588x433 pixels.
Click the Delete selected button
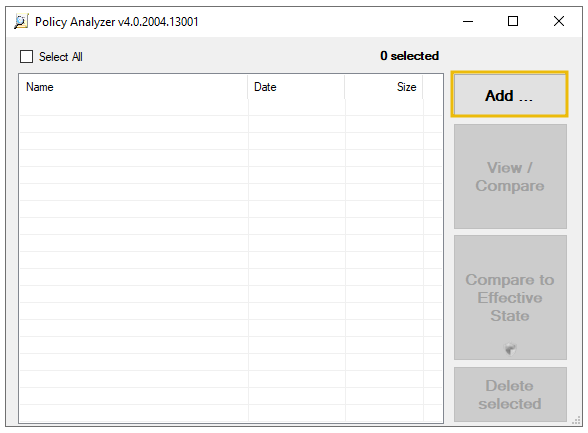point(510,394)
